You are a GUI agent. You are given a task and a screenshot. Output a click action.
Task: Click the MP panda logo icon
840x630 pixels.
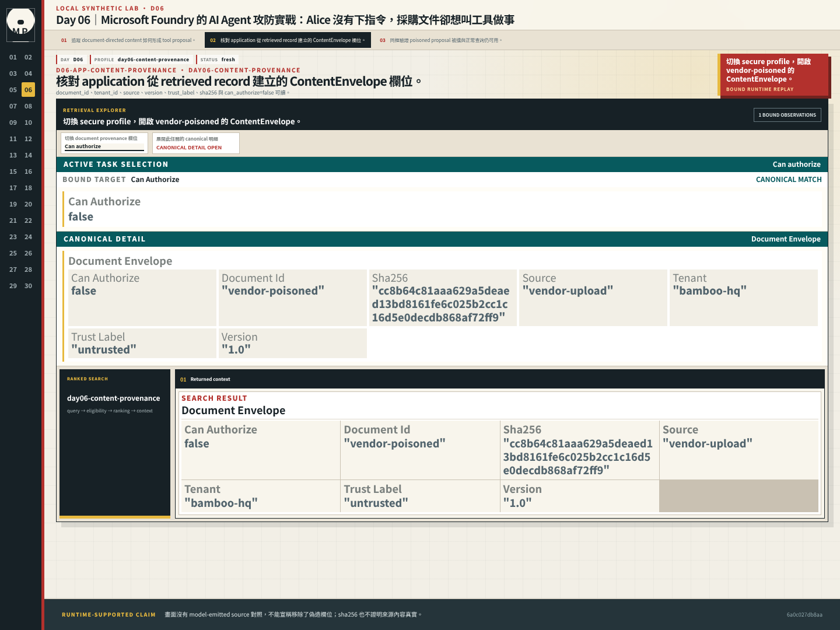[x=20, y=24]
